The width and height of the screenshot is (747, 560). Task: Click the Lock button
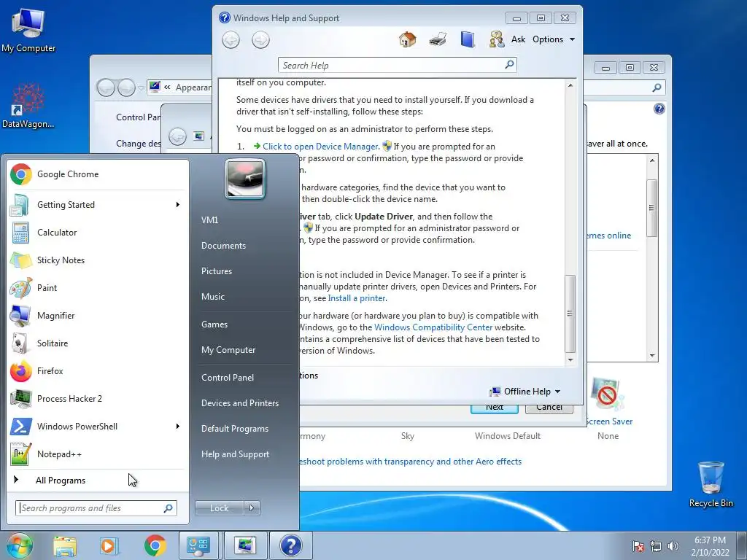(x=219, y=508)
